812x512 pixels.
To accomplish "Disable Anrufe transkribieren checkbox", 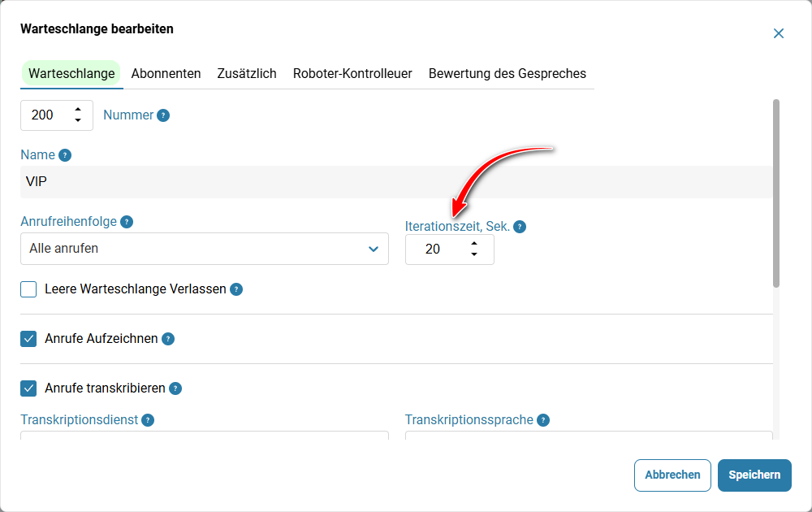I will click(28, 388).
